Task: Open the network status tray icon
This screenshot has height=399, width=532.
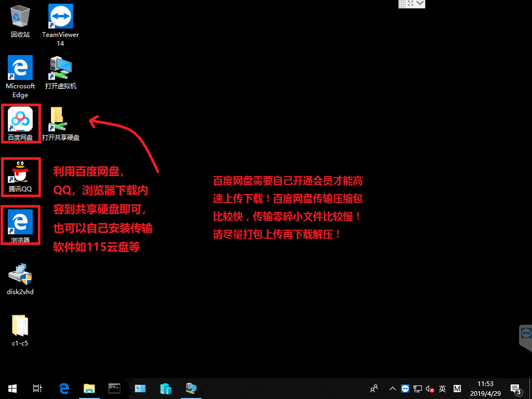Action: [418, 388]
